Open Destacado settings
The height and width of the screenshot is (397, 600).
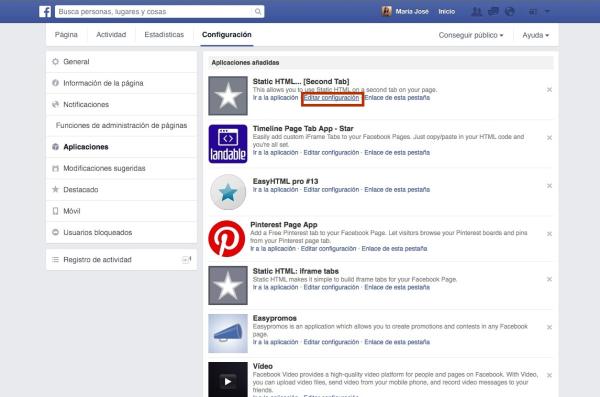tap(121, 190)
